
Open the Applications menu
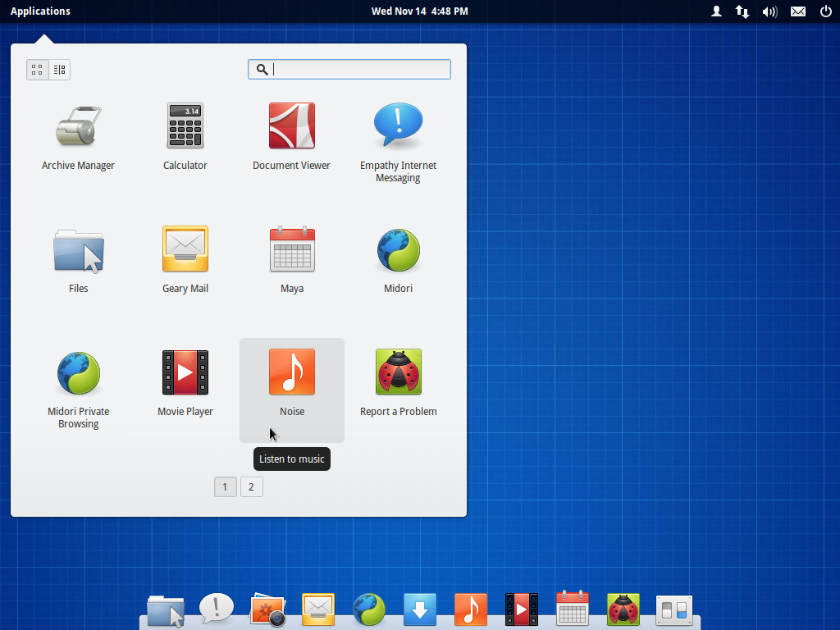point(40,11)
